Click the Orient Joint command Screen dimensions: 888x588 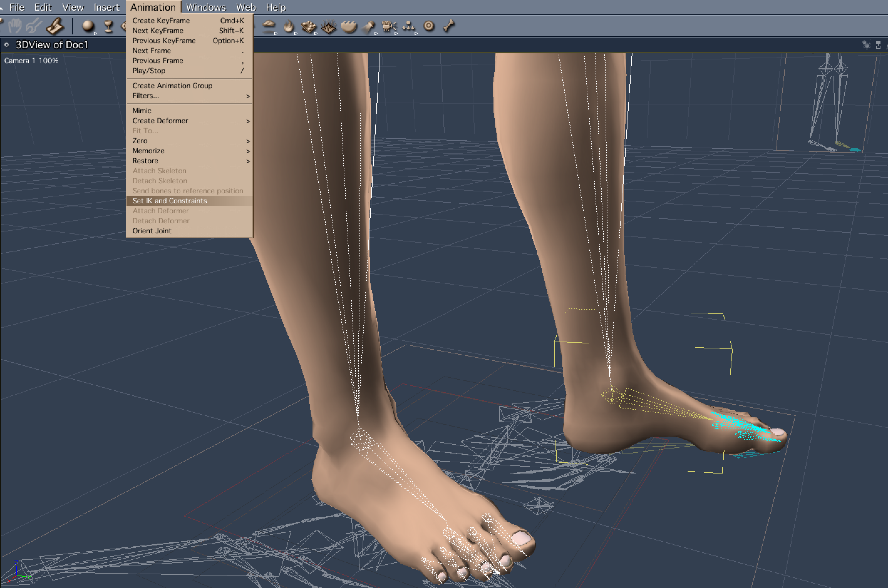152,231
